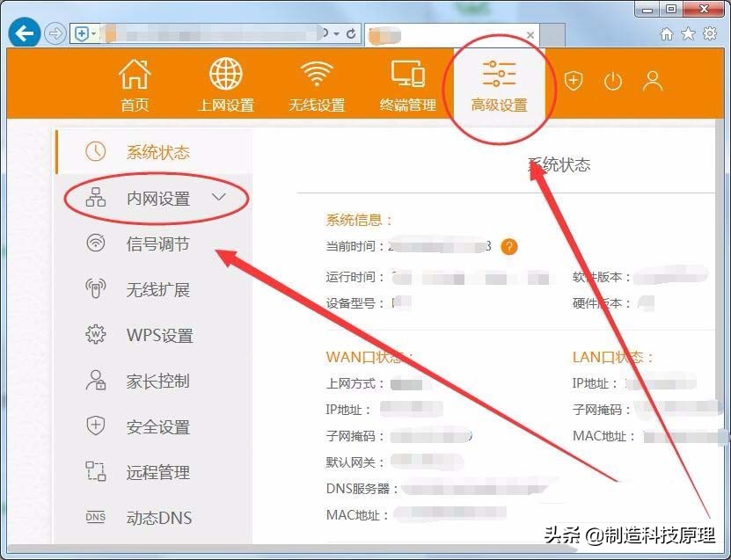
Task: Open 高级设置 advanced settings tab
Action: [x=499, y=85]
